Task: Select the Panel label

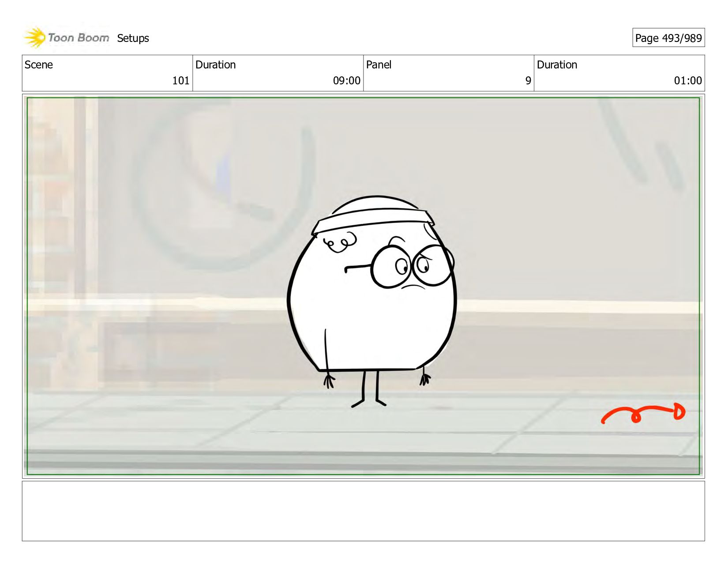Action: pos(379,65)
